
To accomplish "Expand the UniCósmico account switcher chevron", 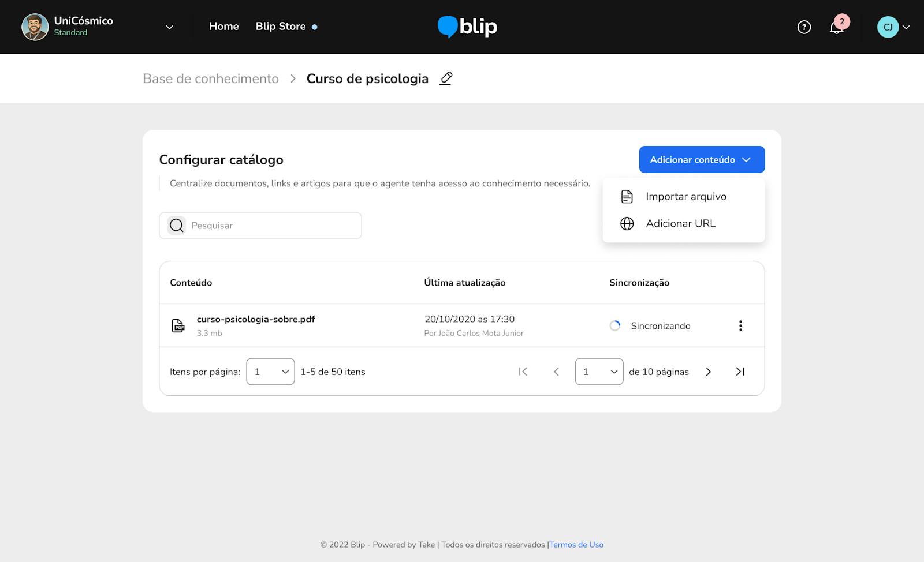I will (x=169, y=27).
